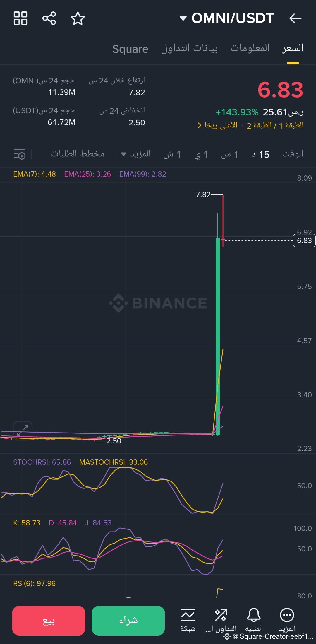Tap the EMA(25): 3.26 indicator label
This screenshot has width=316, height=644.
(87, 174)
